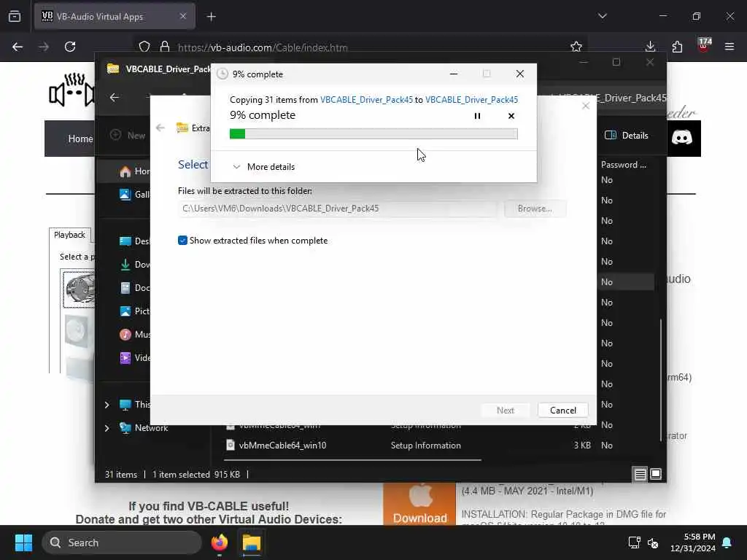This screenshot has width=747, height=560.
Task: Open Windows Start menu
Action: pos(23,542)
